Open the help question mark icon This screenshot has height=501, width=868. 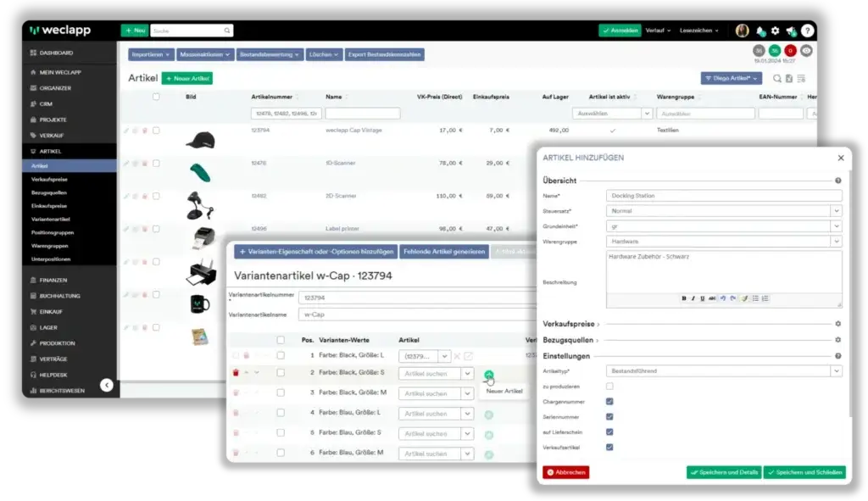coord(808,31)
